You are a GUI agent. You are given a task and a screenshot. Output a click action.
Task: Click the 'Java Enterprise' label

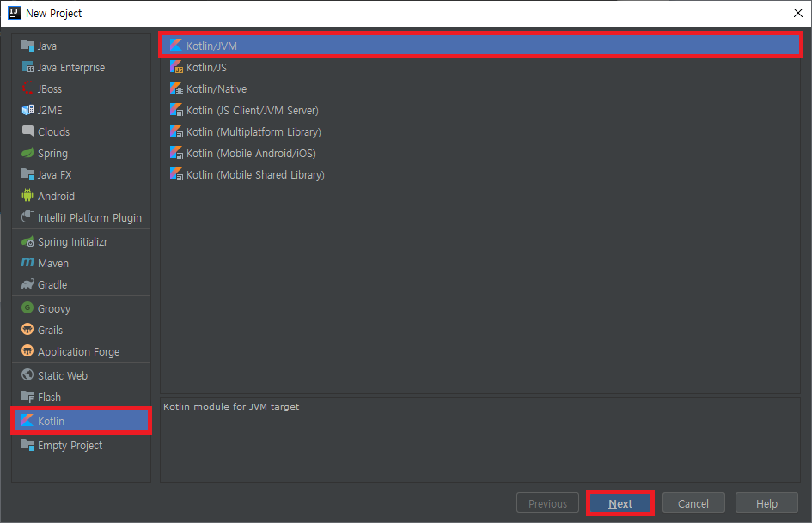click(71, 68)
